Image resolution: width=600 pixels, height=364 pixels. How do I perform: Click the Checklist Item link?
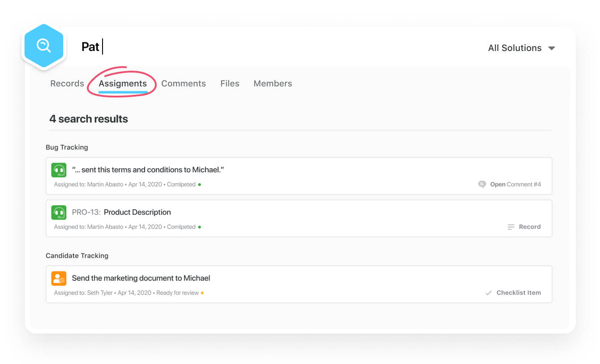(519, 292)
